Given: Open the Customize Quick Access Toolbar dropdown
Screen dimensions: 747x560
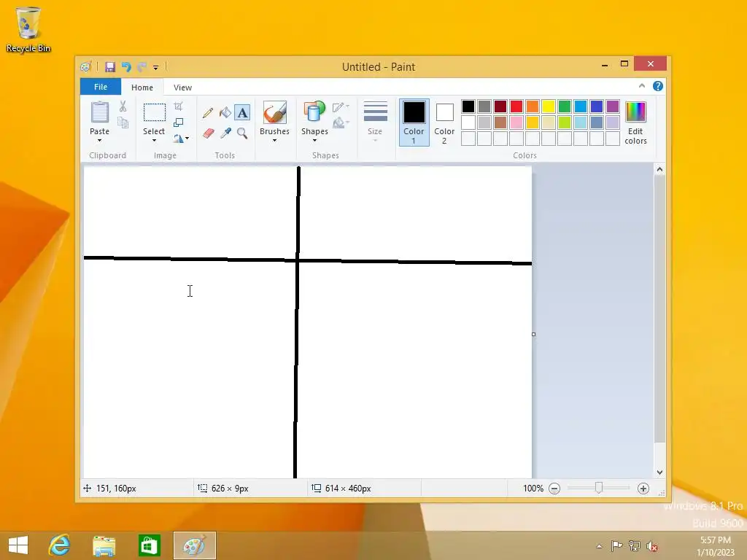Looking at the screenshot, I should click(x=156, y=68).
